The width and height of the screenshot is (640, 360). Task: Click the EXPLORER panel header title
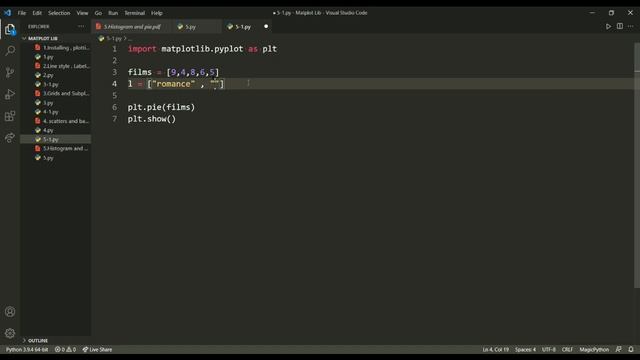(39, 27)
